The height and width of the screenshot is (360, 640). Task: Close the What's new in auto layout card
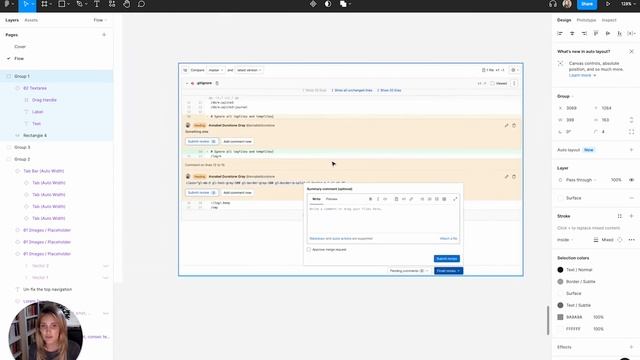(631, 51)
